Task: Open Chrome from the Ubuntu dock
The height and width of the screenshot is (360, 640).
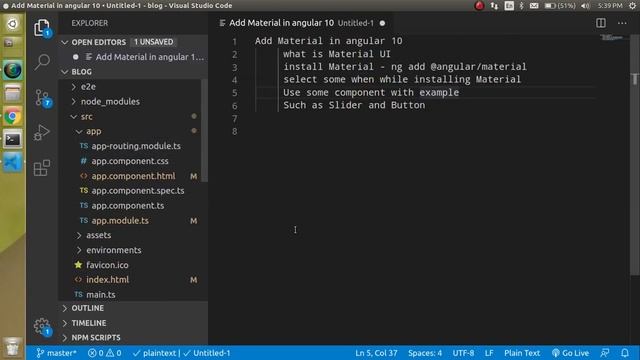Action: click(12, 117)
